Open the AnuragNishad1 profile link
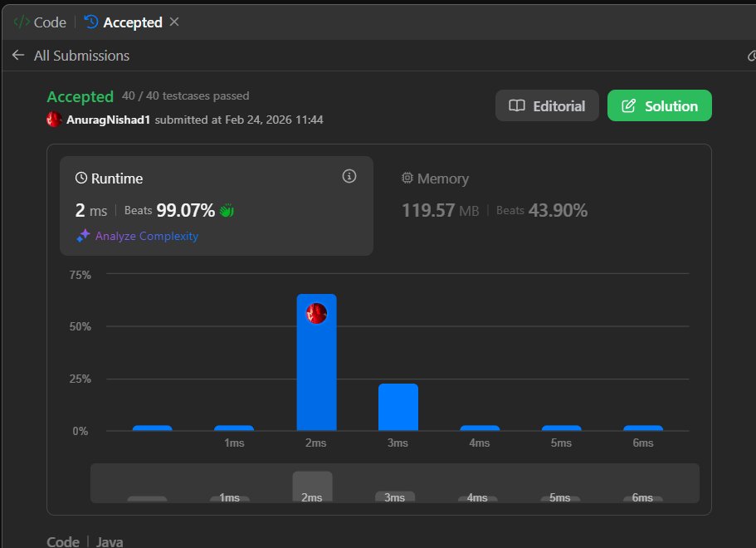756x548 pixels. [108, 120]
